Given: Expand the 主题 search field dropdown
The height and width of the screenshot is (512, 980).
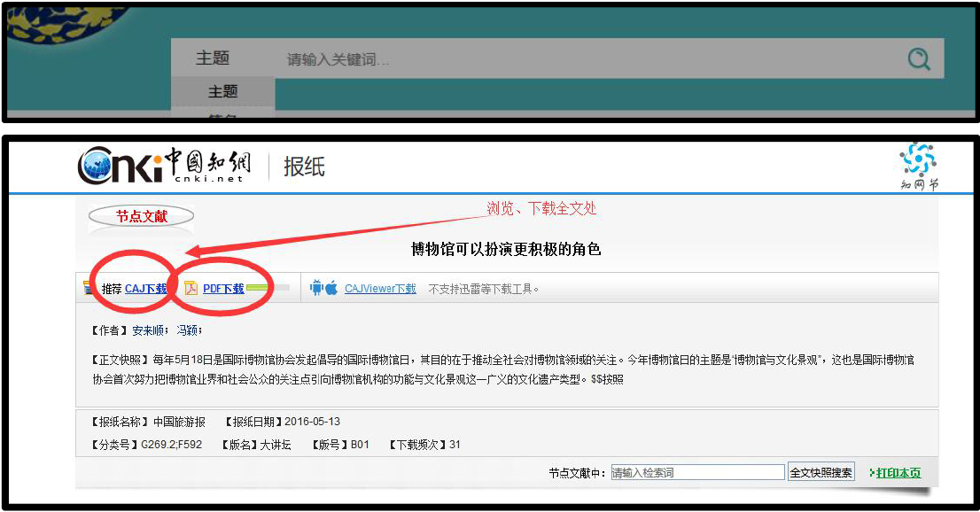Looking at the screenshot, I should point(213,58).
